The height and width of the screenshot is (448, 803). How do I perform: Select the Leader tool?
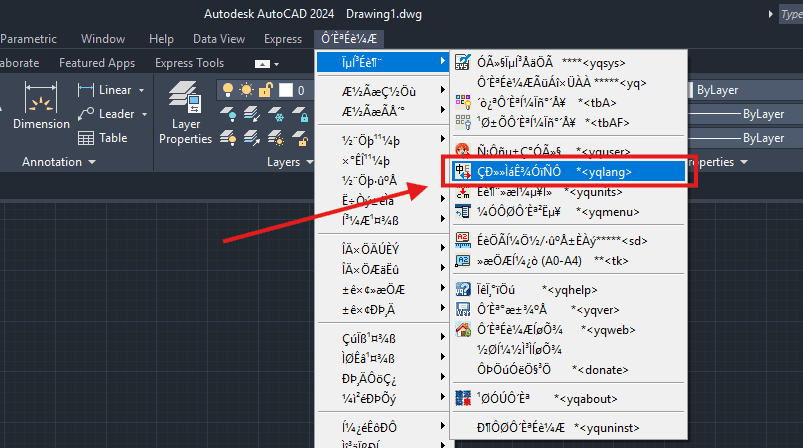(x=106, y=114)
